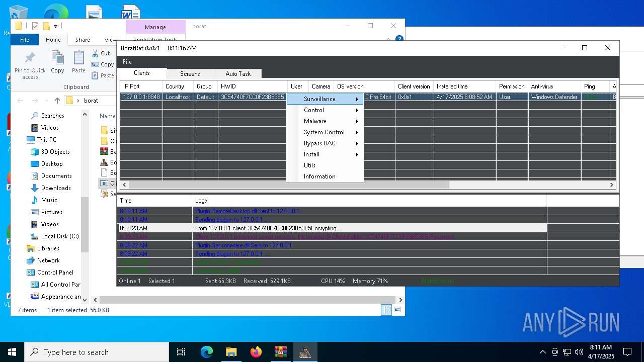Select the 127.0.0.1:8848 client cell
This screenshot has width=644, height=362.
[141, 97]
